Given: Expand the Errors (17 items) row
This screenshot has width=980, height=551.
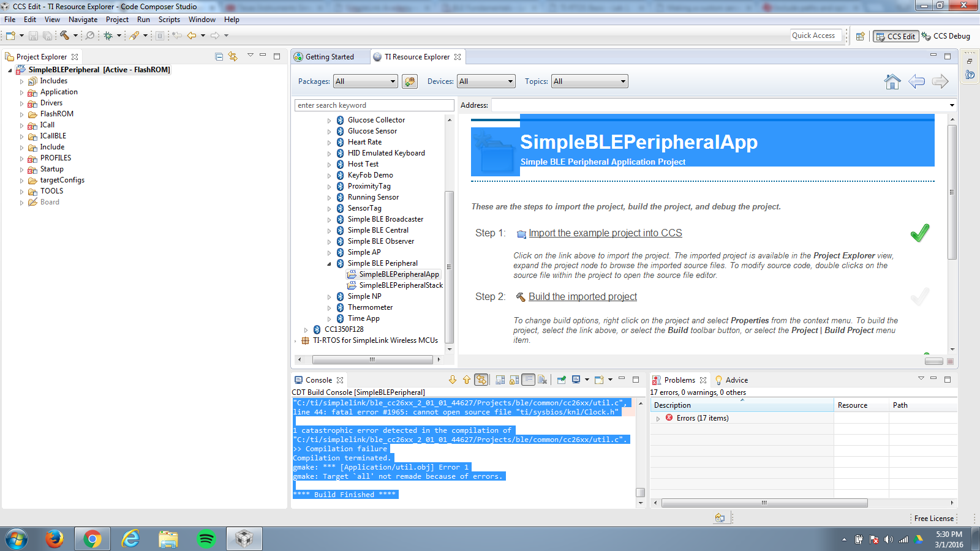Looking at the screenshot, I should tap(658, 419).
